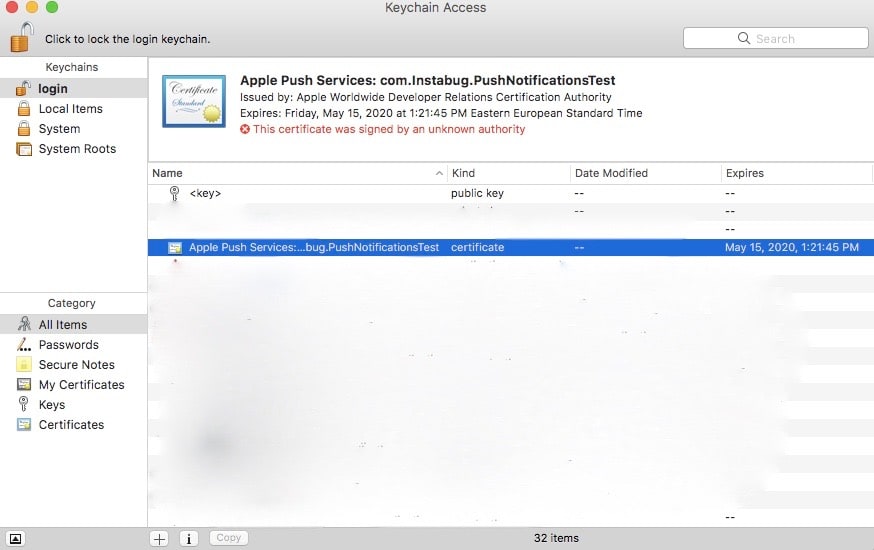Open item info with the i button
The height and width of the screenshot is (550, 874).
189,538
